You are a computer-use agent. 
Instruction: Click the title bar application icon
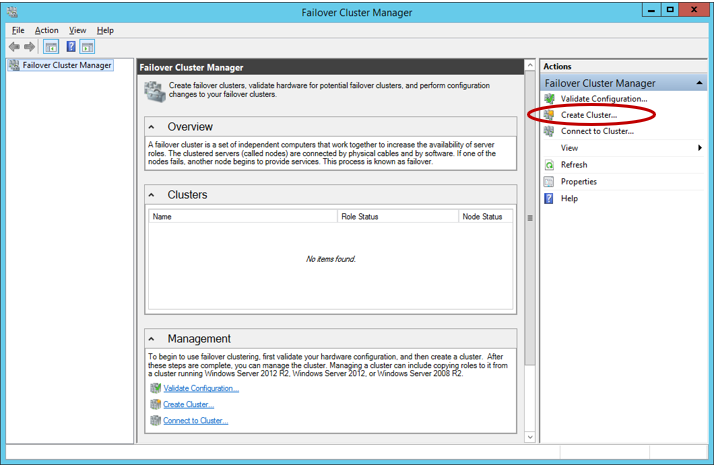point(13,11)
